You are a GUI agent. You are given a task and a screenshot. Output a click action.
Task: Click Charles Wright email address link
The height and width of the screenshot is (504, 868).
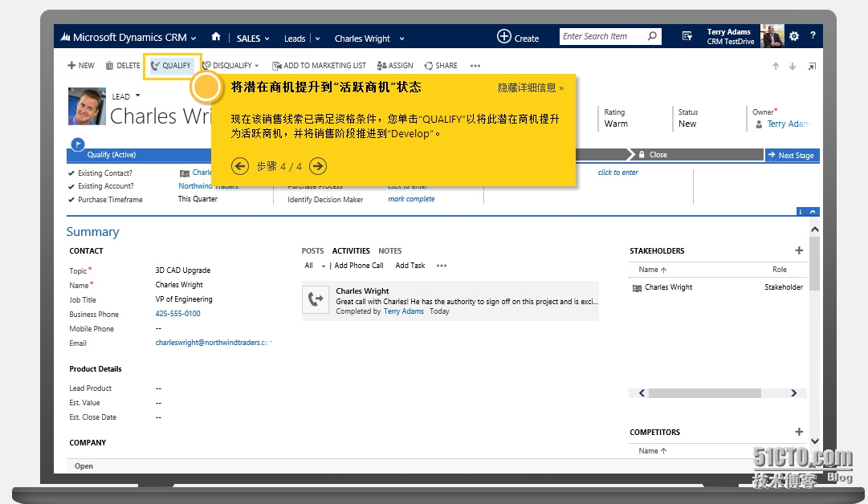coord(212,343)
